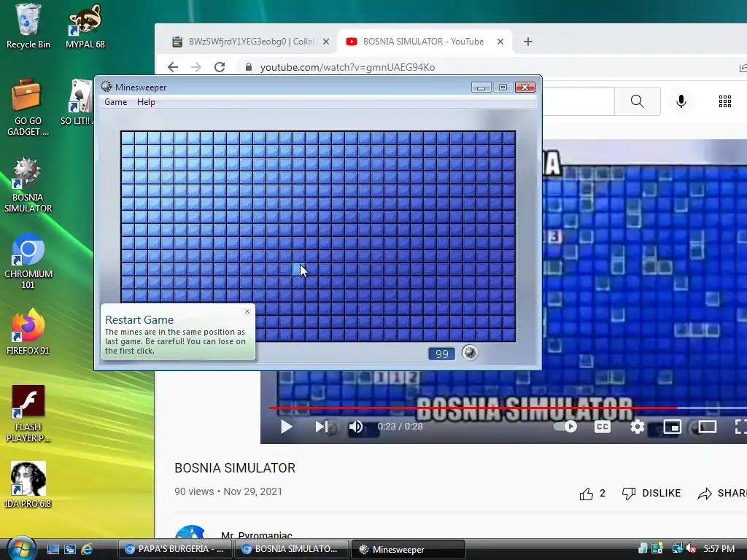Click the BOSNIA SIMULATOR video title text
747x560 pixels.
pyautogui.click(x=235, y=468)
